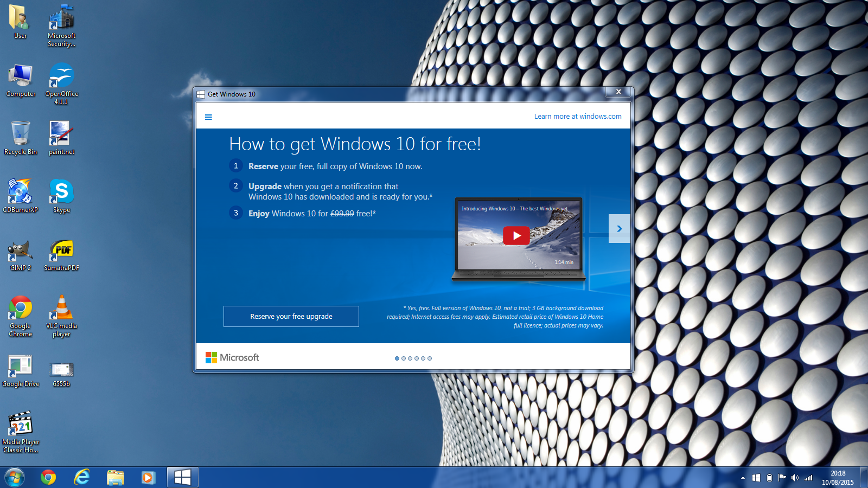Open network signal tray icon
Screen dimensions: 868x488
click(x=808, y=478)
